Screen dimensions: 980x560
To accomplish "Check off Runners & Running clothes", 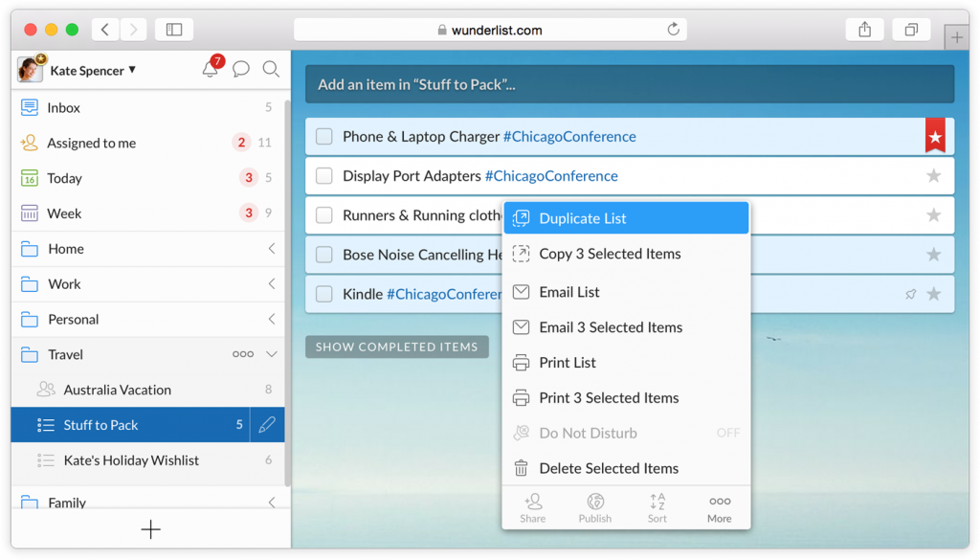I will [323, 215].
